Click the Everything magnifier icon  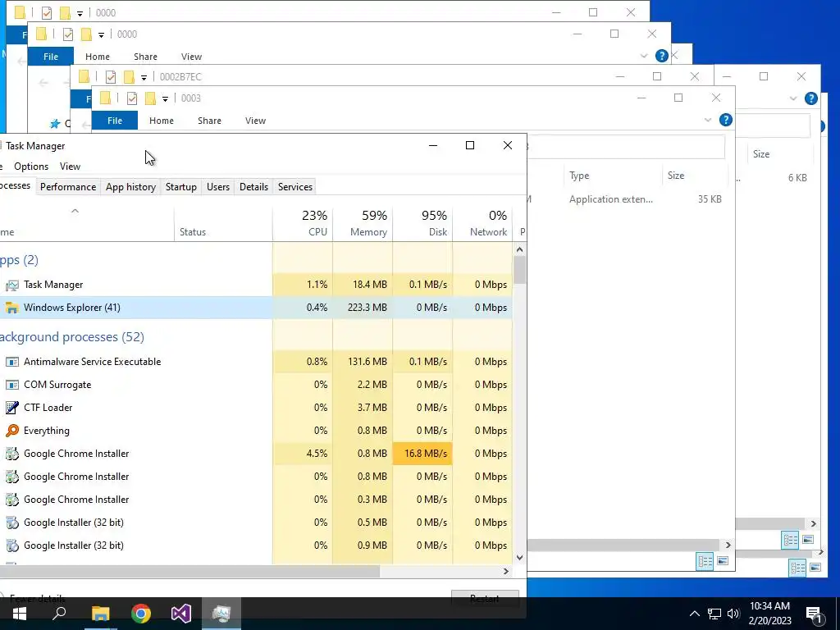click(x=11, y=431)
